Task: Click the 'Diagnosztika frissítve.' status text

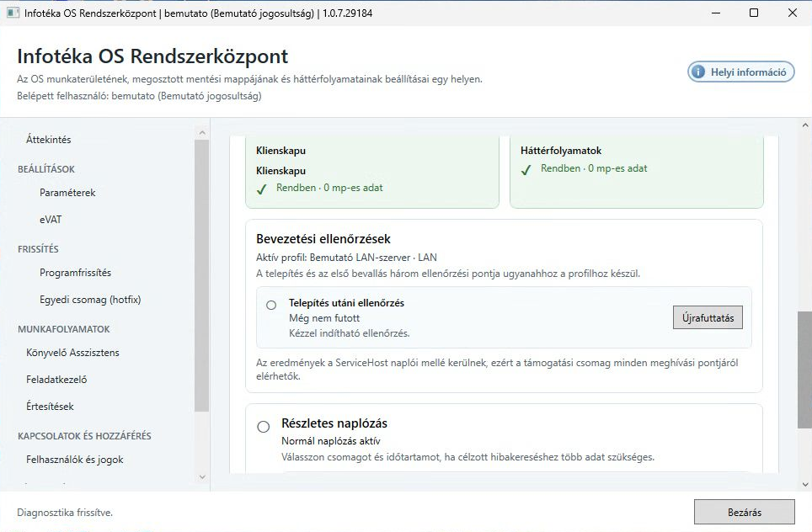Action: pos(65,513)
